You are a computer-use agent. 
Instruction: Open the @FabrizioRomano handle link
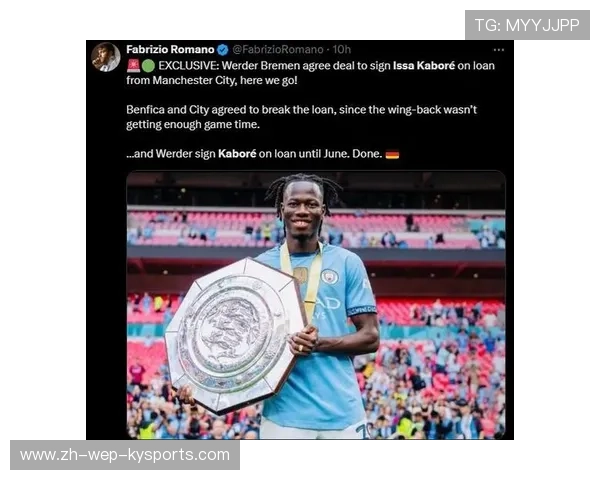[278, 50]
